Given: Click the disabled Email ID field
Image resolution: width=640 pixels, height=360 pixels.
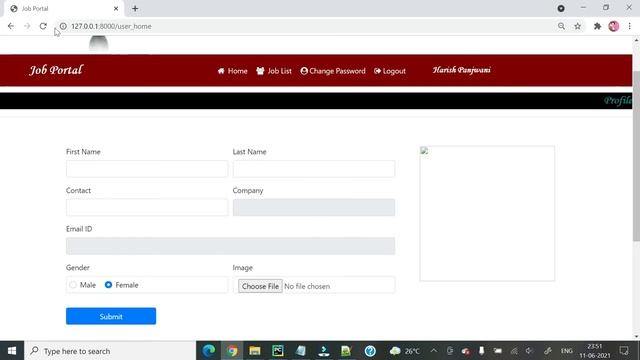Looking at the screenshot, I should pos(230,246).
